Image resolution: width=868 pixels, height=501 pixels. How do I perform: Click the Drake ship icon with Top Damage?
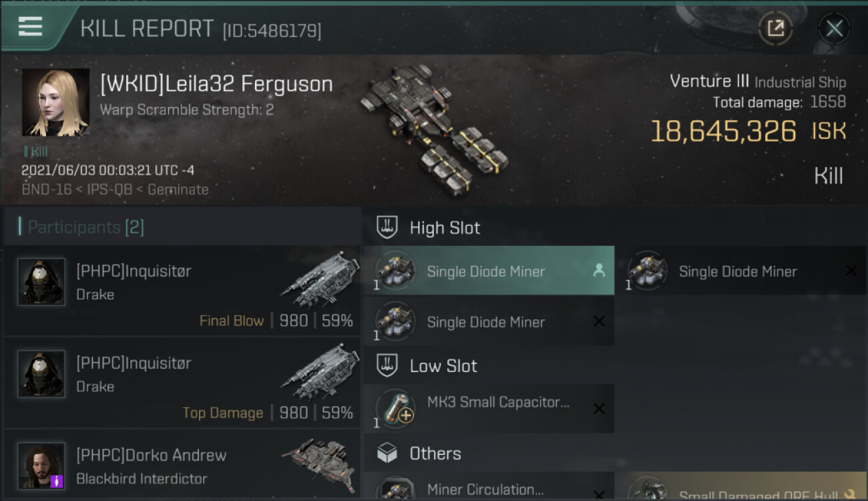(320, 371)
